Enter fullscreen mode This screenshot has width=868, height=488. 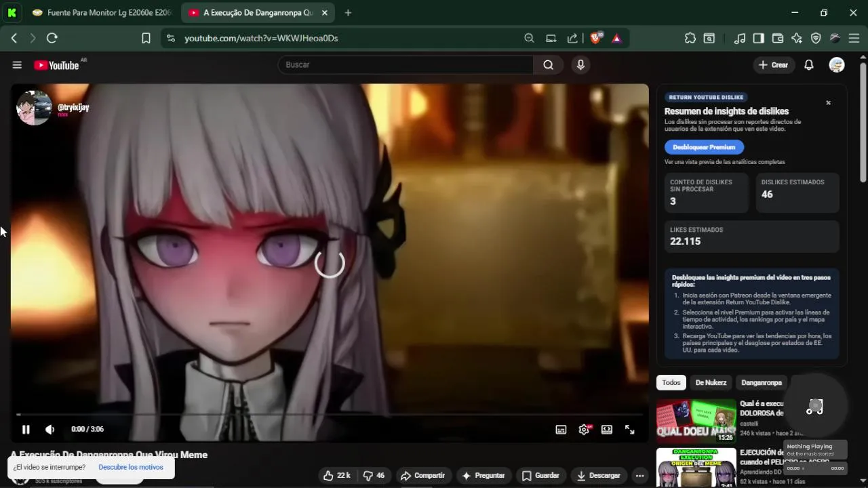tap(630, 429)
